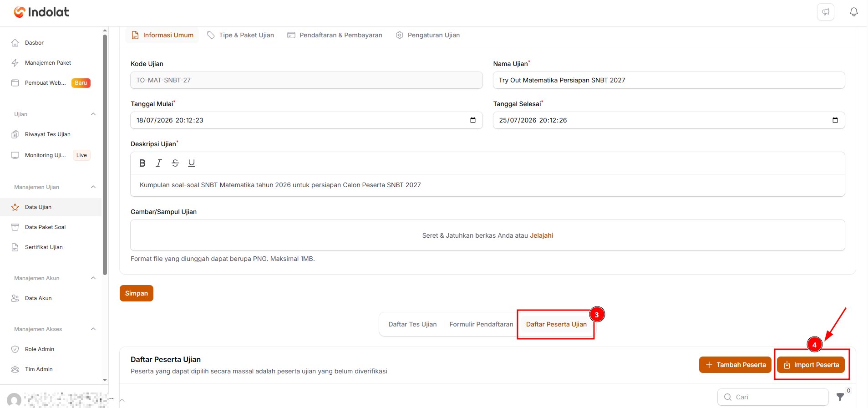Click the Tim Admin group icon
The height and width of the screenshot is (408, 868).
(x=15, y=369)
